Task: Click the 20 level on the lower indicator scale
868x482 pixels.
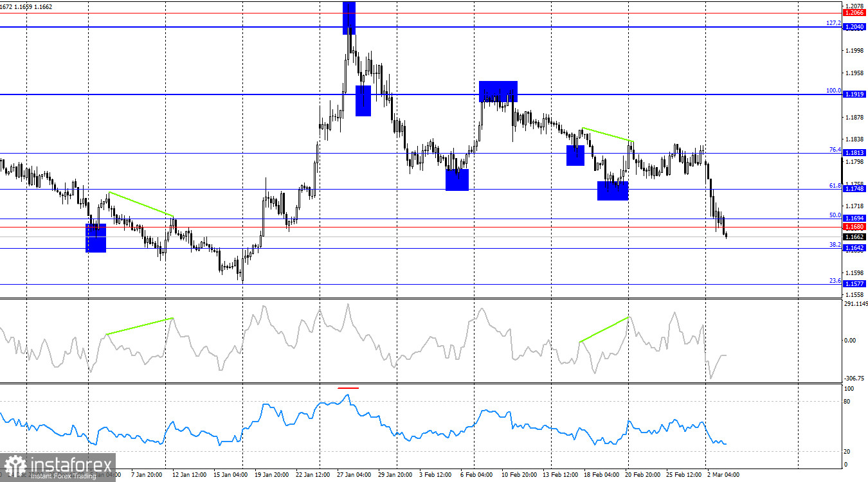Action: click(x=848, y=451)
